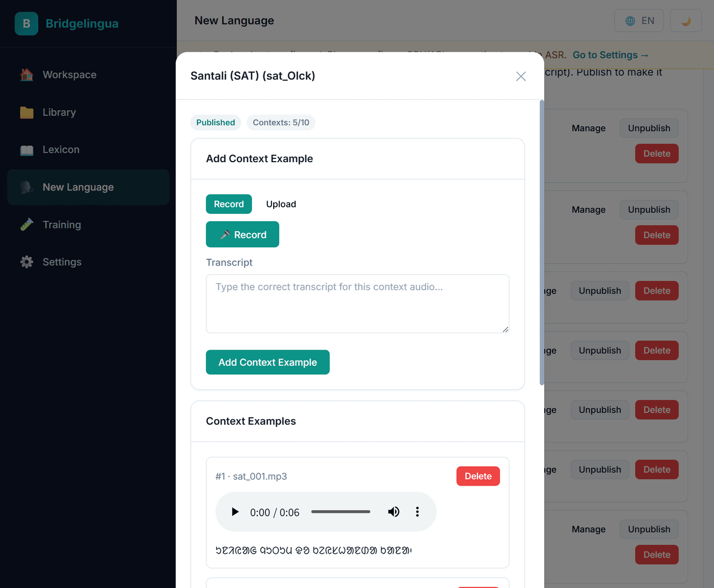Click the Bridgelingua logo badge
The height and width of the screenshot is (588, 714).
[x=26, y=23]
